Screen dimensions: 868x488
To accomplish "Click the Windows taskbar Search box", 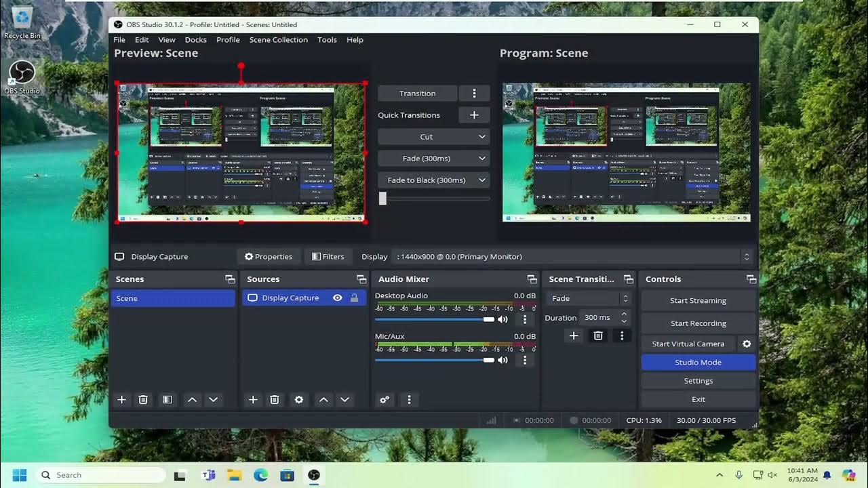I will tap(100, 475).
